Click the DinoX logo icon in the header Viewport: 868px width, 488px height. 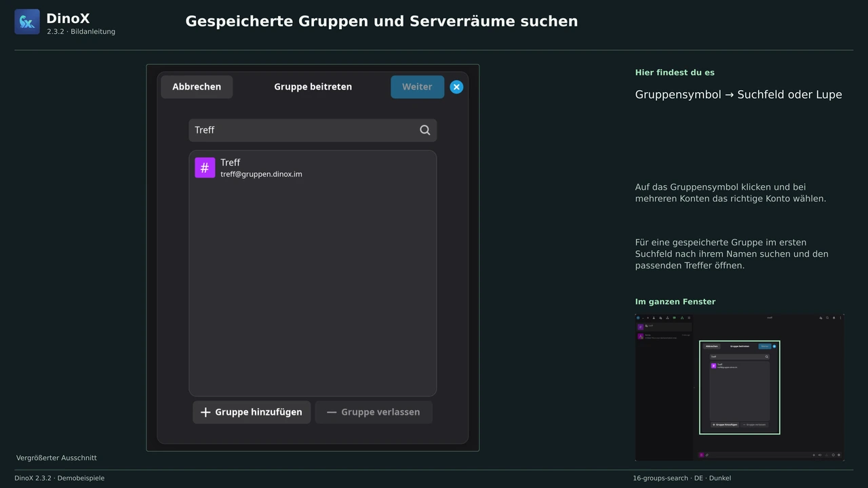click(27, 22)
